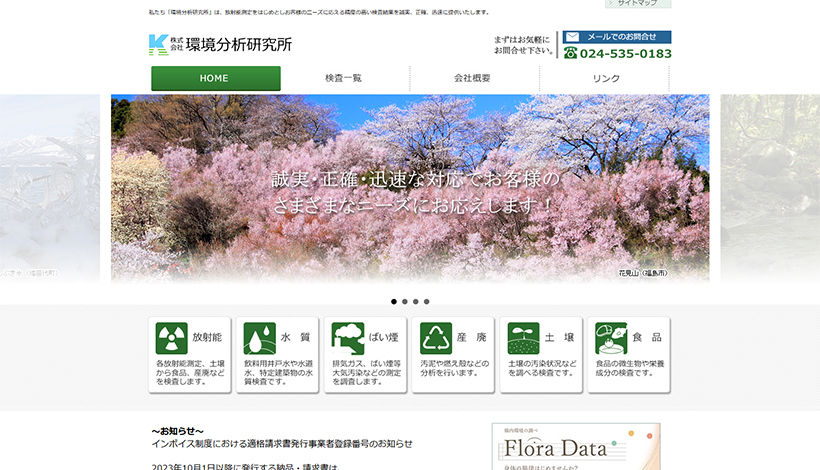Viewport: 820px width, 470px height.
Task: Open the 検査一覧 menu item
Action: [344, 78]
